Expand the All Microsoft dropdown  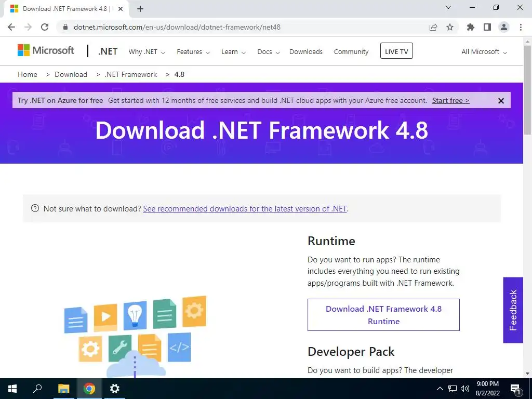click(484, 52)
